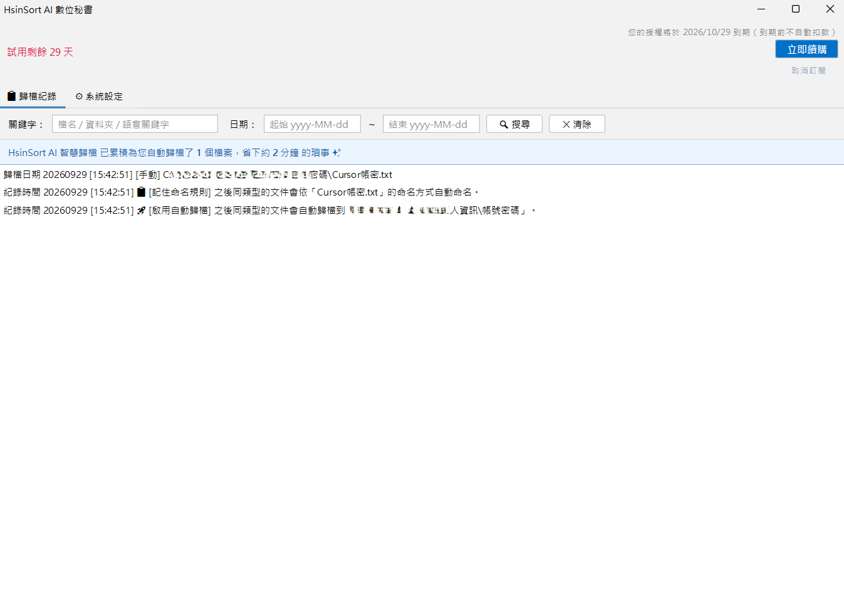The width and height of the screenshot is (844, 616).
Task: Close the HsinSort AI window
Action: click(830, 9)
